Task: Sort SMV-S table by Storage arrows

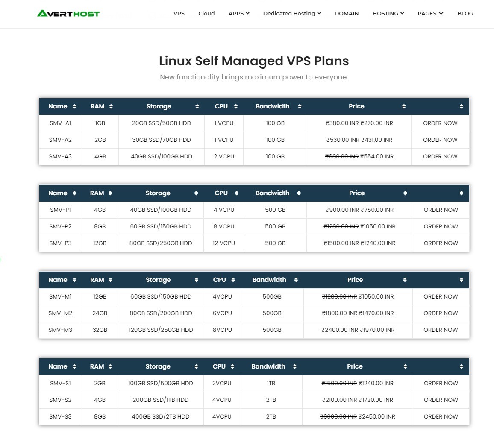Action: click(x=196, y=366)
